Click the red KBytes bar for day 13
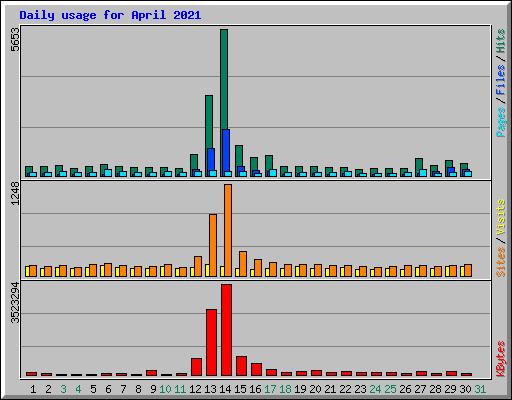The image size is (512, 400). tap(211, 342)
